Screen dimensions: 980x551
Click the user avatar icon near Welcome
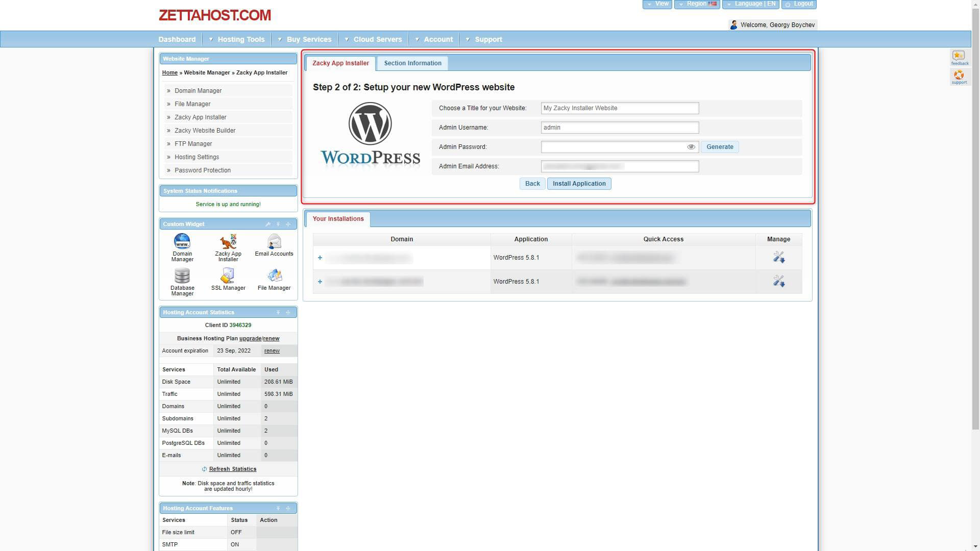[733, 24]
